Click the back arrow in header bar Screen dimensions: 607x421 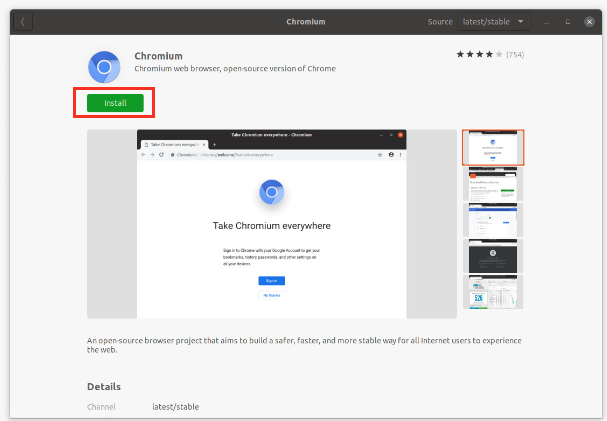[x=23, y=22]
